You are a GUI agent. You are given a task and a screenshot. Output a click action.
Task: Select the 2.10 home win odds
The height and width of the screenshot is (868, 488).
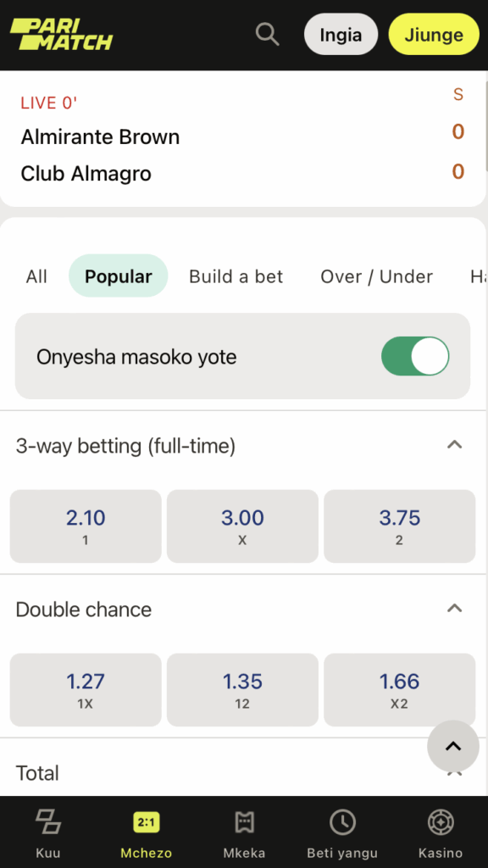(x=85, y=526)
